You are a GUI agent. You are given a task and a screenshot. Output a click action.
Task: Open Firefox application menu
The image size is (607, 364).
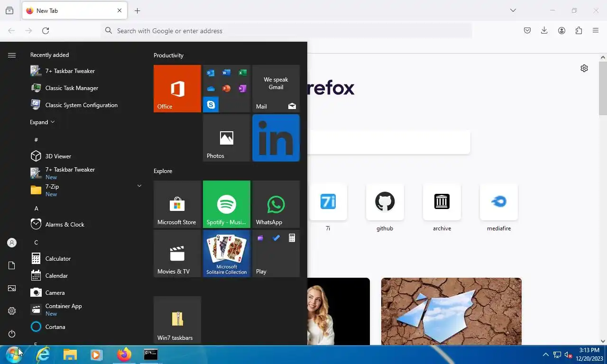pos(596,30)
